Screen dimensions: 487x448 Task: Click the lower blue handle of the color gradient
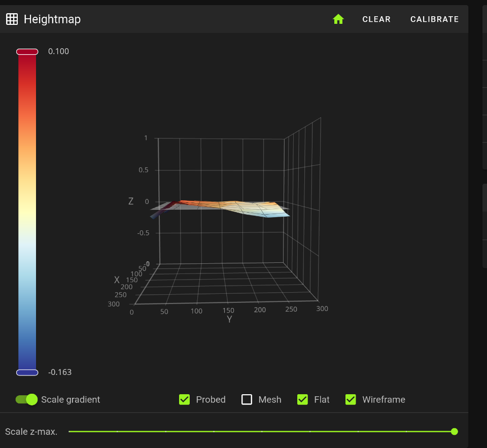27,372
